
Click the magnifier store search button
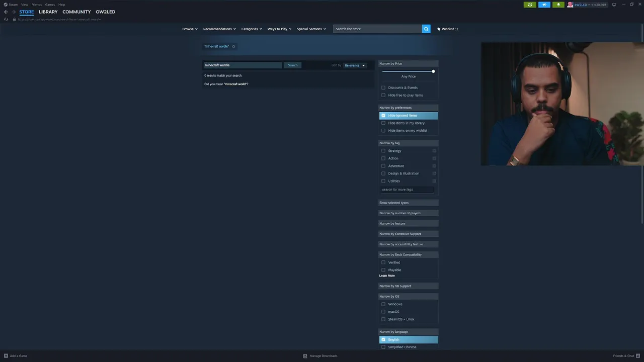click(x=426, y=29)
